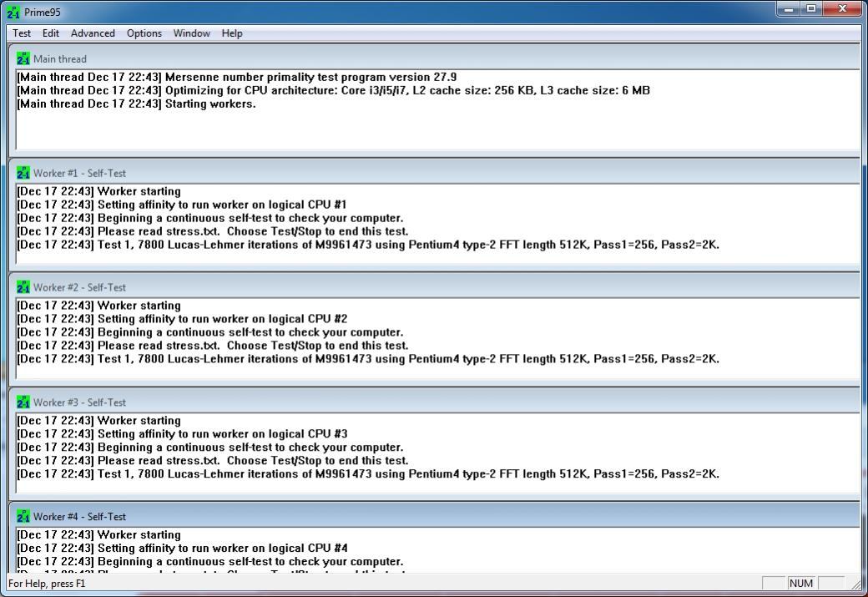Screen dimensions: 868x597
Task: Open the Test menu
Action: coord(22,33)
